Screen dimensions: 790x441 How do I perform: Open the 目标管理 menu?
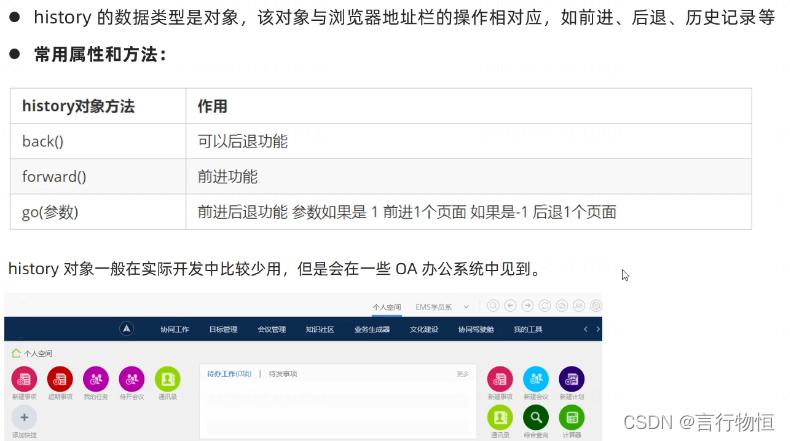click(223, 329)
